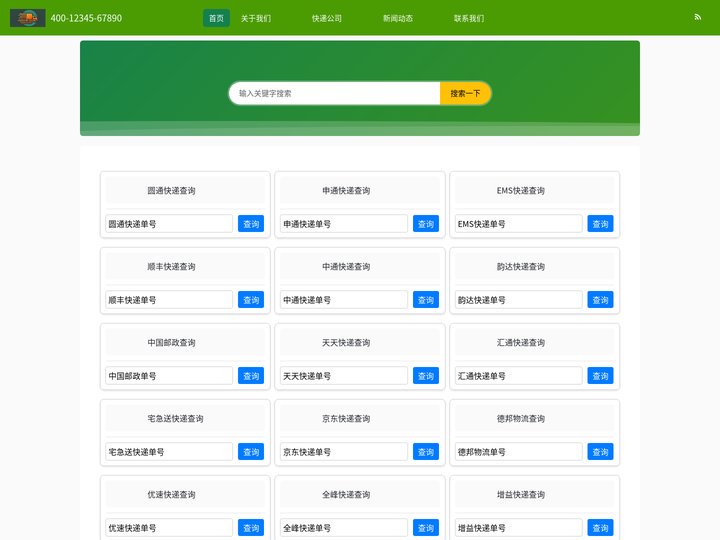Click 查询 for 圆通快递
720x540 pixels.
click(x=251, y=224)
